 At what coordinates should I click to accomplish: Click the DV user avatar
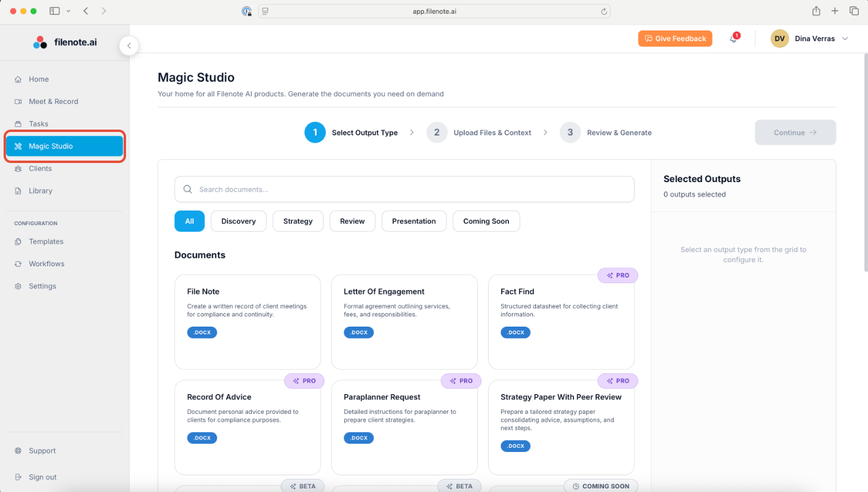pos(780,39)
